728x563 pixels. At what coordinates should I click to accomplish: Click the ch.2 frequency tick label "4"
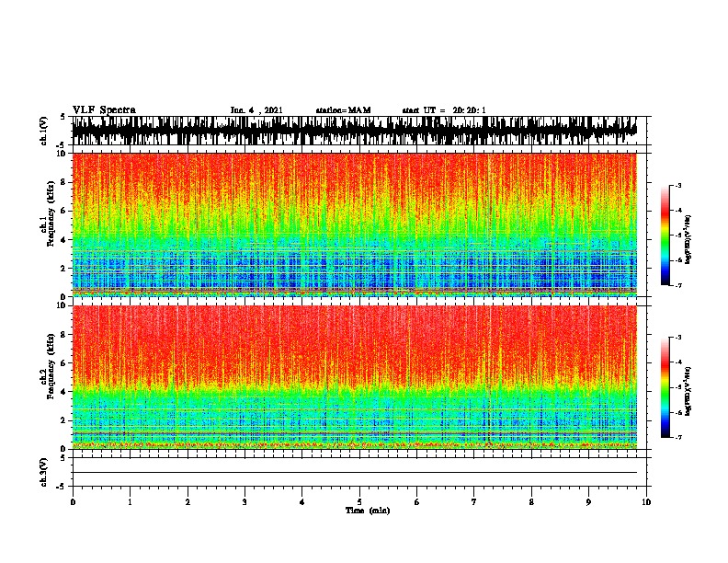point(64,392)
